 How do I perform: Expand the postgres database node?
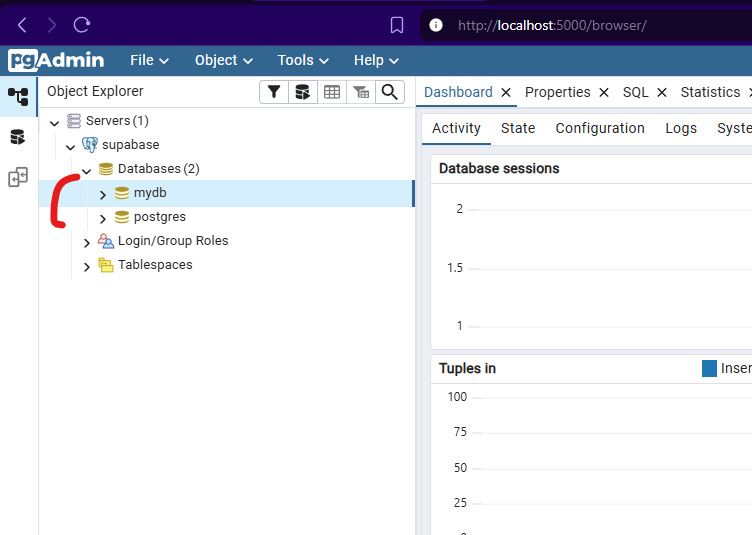[103, 218]
